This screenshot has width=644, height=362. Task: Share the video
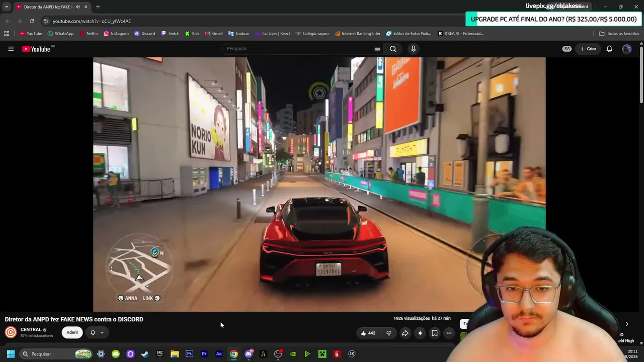[405, 333]
